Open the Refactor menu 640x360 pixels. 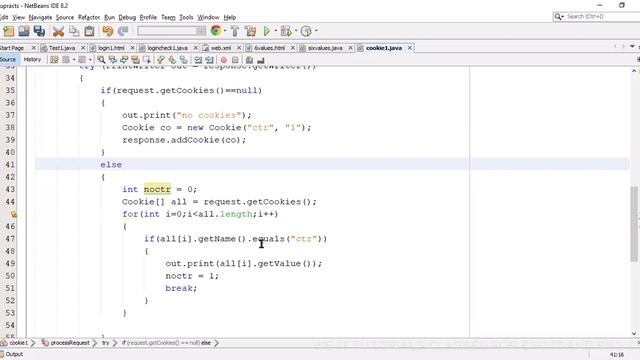coord(89,17)
